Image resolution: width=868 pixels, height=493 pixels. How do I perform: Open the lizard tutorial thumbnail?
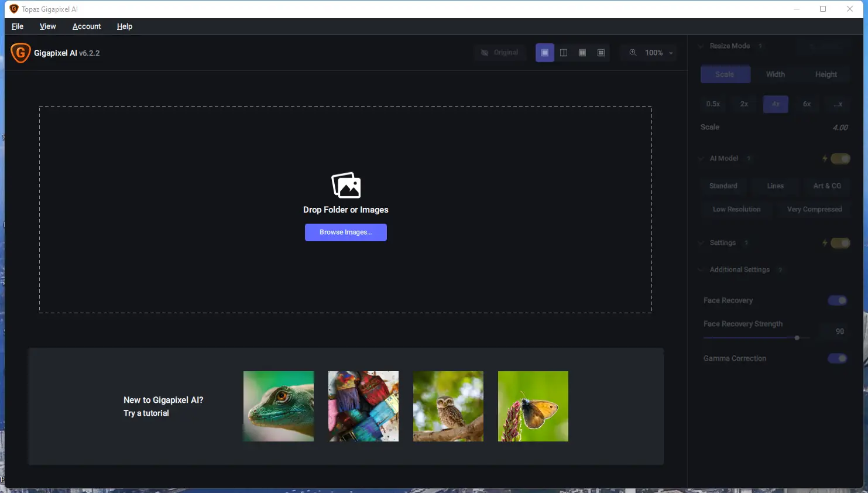coord(279,406)
